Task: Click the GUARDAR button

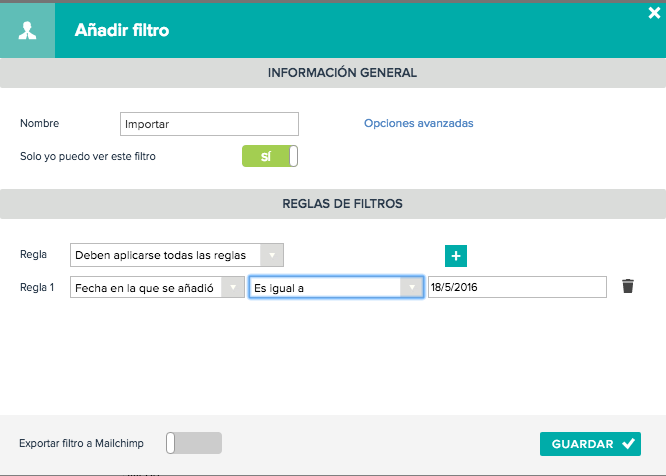Action: coord(590,444)
